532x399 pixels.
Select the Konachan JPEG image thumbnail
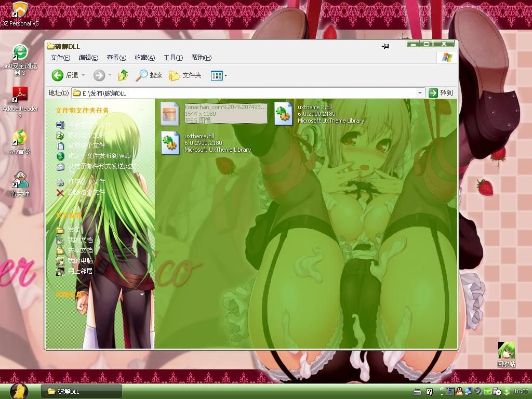coord(170,114)
